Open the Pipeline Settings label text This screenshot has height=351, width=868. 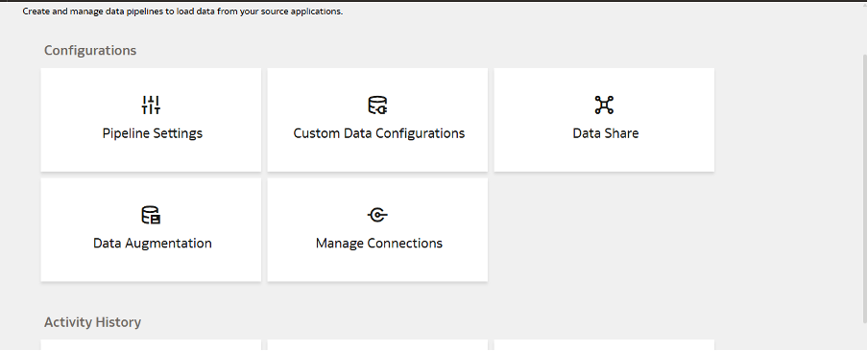pos(153,133)
